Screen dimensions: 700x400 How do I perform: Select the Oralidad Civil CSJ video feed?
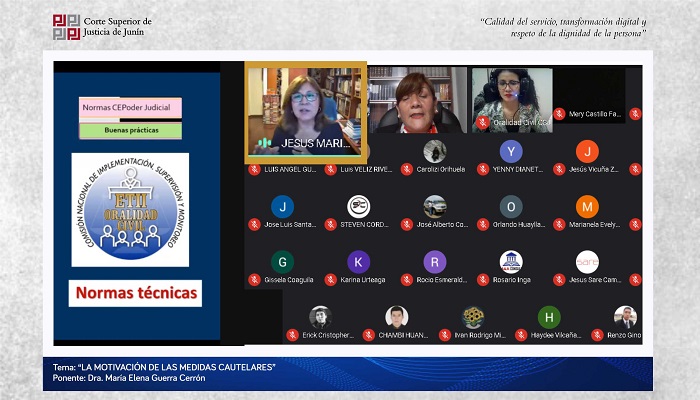tap(512, 100)
